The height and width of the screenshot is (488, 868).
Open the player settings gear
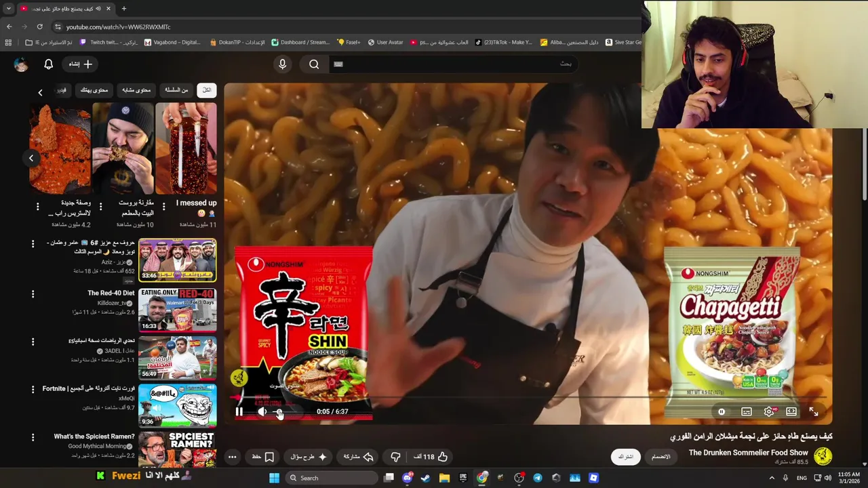click(769, 411)
